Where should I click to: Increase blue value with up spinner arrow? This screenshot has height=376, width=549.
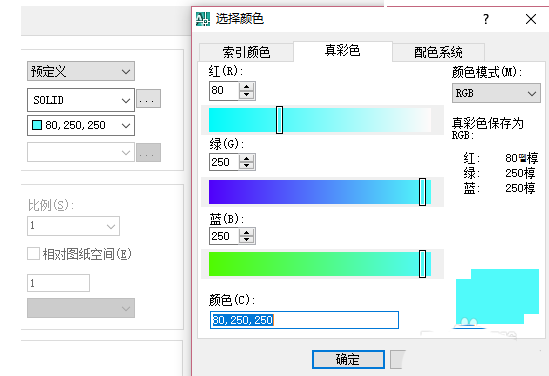[247, 232]
